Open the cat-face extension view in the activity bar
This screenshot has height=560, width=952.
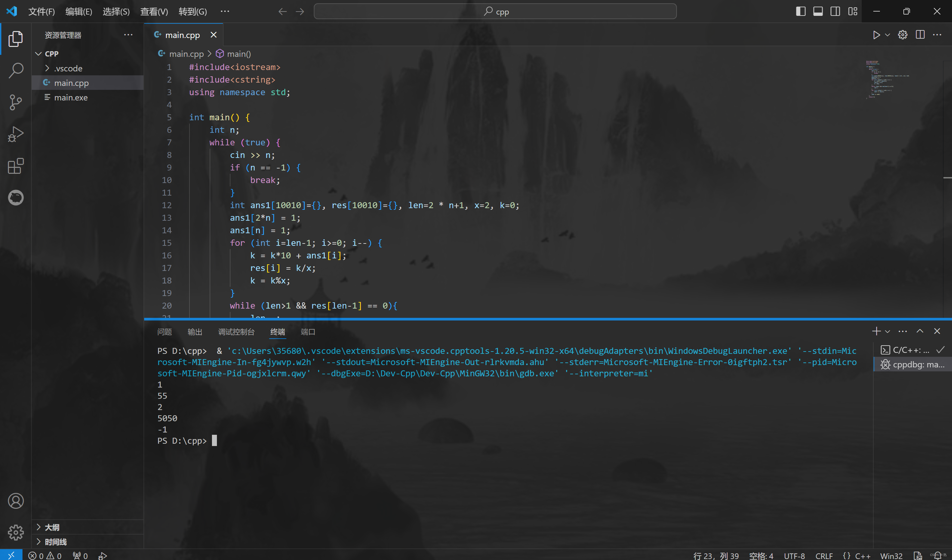coord(16,197)
